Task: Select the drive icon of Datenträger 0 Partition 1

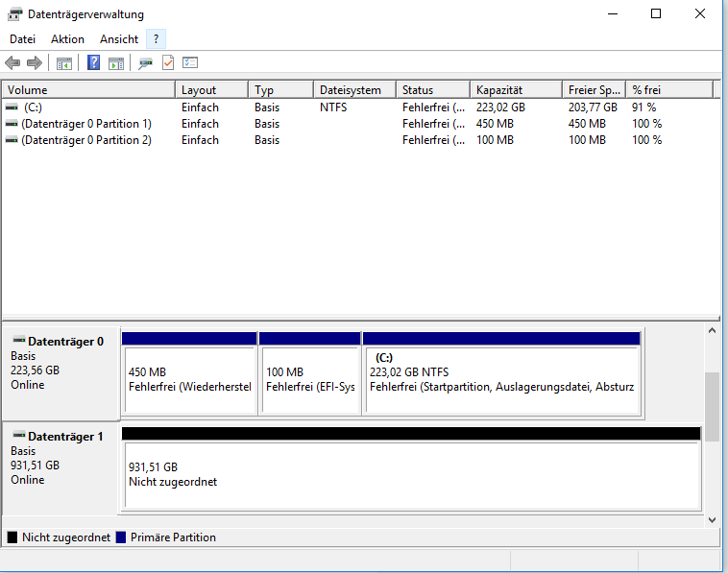Action: [x=12, y=124]
